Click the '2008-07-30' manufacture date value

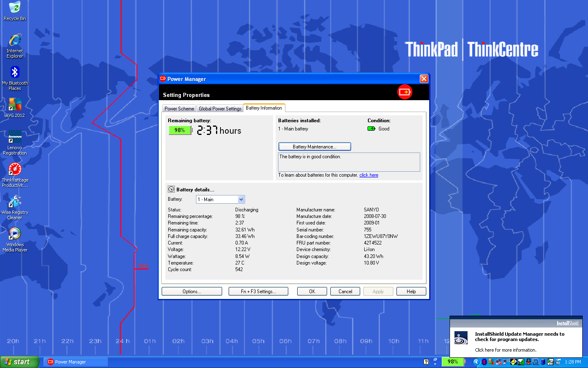(x=375, y=216)
